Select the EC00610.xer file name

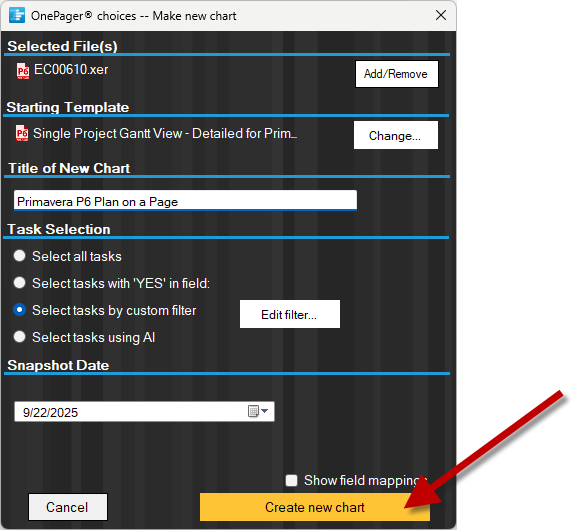point(71,70)
